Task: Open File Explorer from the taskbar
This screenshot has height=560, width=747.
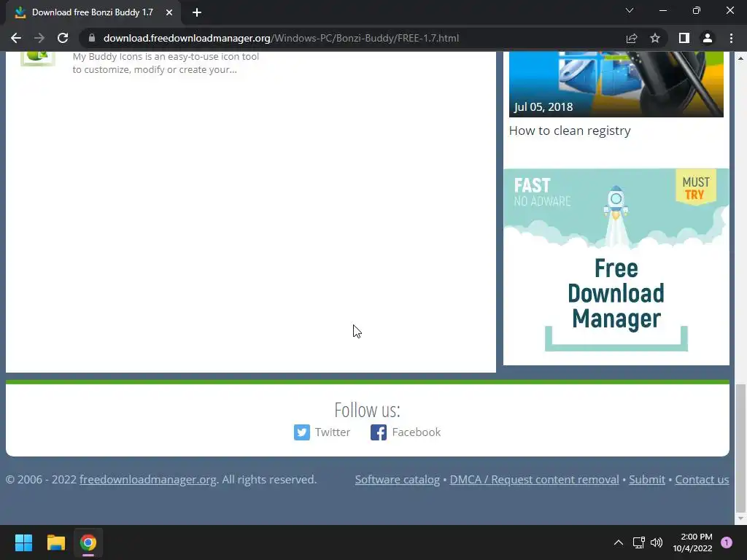Action: (x=55, y=542)
